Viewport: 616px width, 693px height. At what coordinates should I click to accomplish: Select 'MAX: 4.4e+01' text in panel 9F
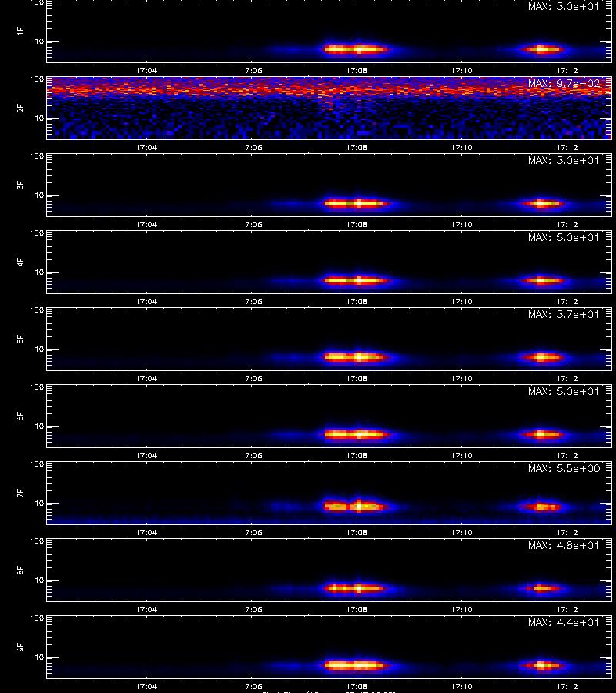(564, 622)
